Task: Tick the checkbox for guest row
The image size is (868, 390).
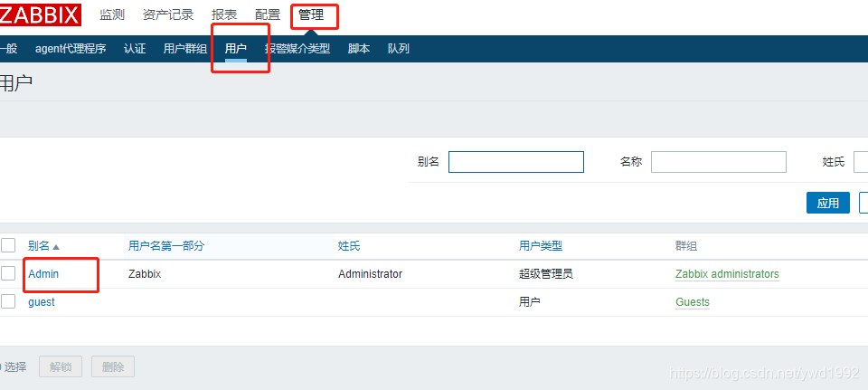Action: [8, 301]
